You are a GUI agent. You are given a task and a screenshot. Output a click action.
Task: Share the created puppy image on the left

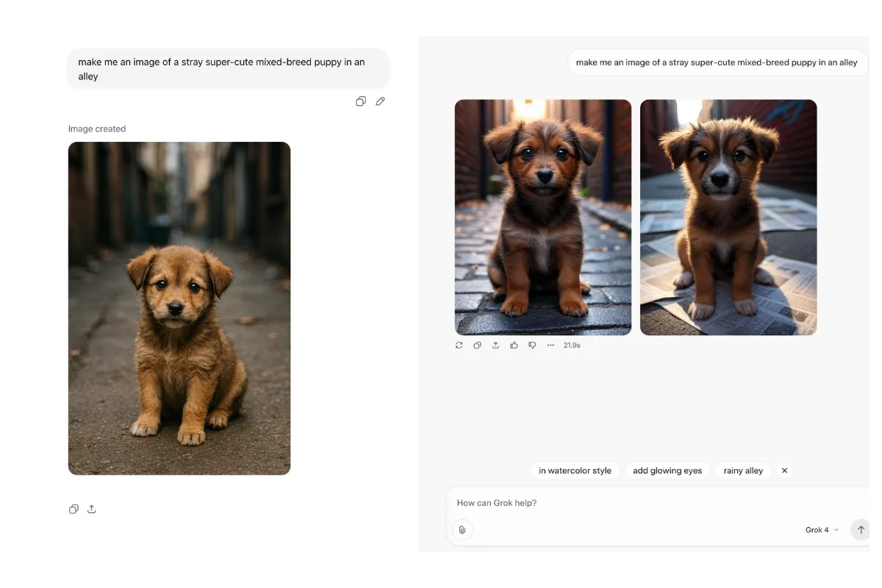tap(92, 509)
